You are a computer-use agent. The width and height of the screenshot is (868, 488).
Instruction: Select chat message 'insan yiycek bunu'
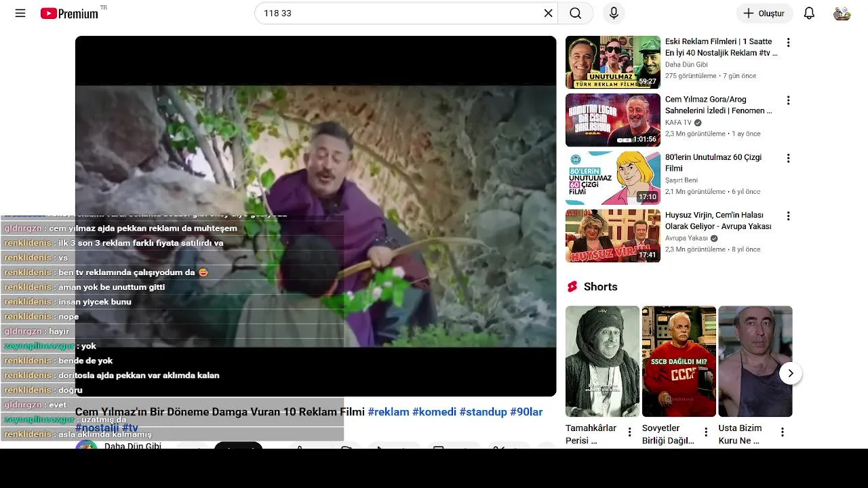[95, 302]
